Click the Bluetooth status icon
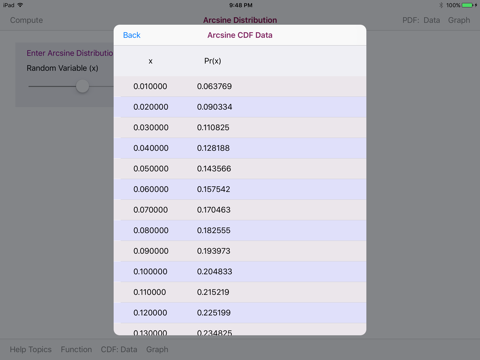Image resolution: width=480 pixels, height=360 pixels. tap(441, 5)
